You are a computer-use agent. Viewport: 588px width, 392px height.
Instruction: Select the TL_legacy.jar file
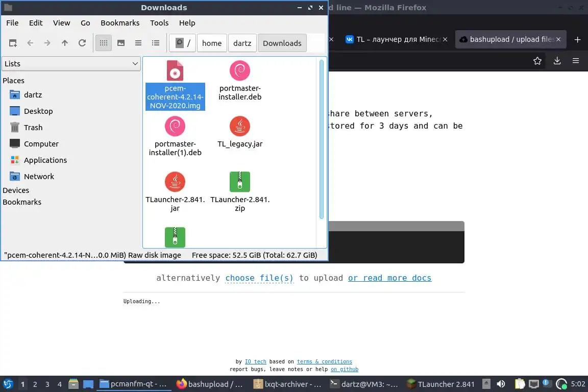[x=240, y=132]
